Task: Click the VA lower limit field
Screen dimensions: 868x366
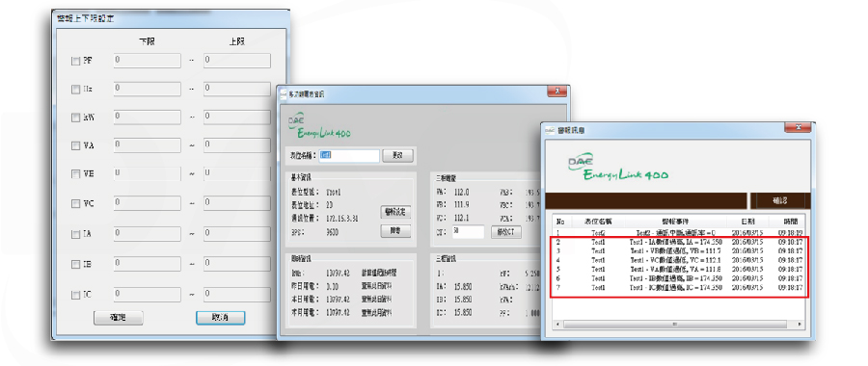Action: (x=148, y=145)
